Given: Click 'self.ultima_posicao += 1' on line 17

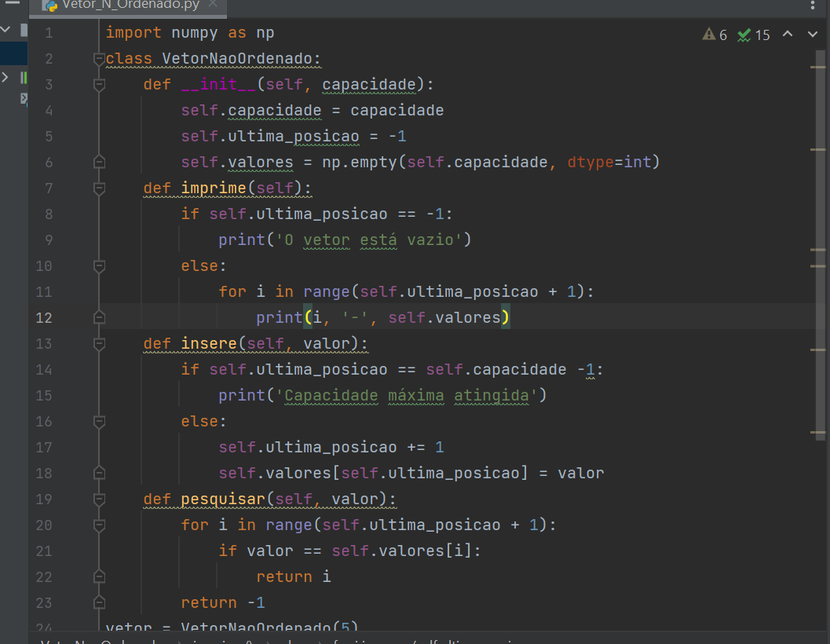Looking at the screenshot, I should pos(331,448).
